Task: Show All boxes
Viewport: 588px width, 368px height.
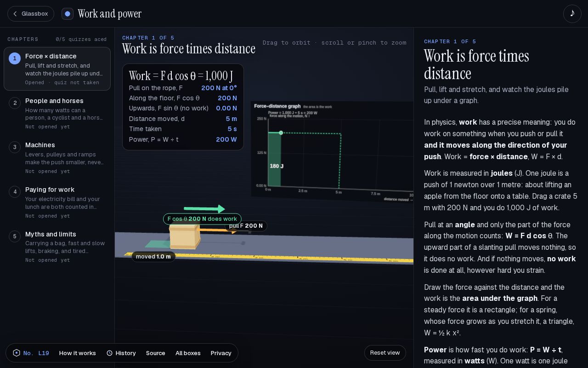Action: pos(188,353)
